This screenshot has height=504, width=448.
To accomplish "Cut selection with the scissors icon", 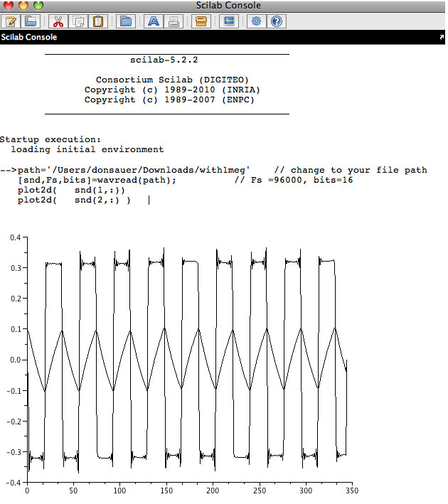I will point(58,21).
